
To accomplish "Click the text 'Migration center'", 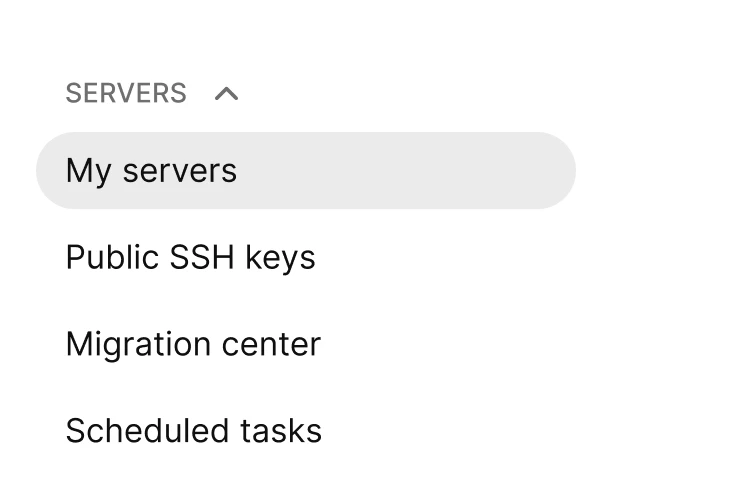I will pyautogui.click(x=193, y=345).
